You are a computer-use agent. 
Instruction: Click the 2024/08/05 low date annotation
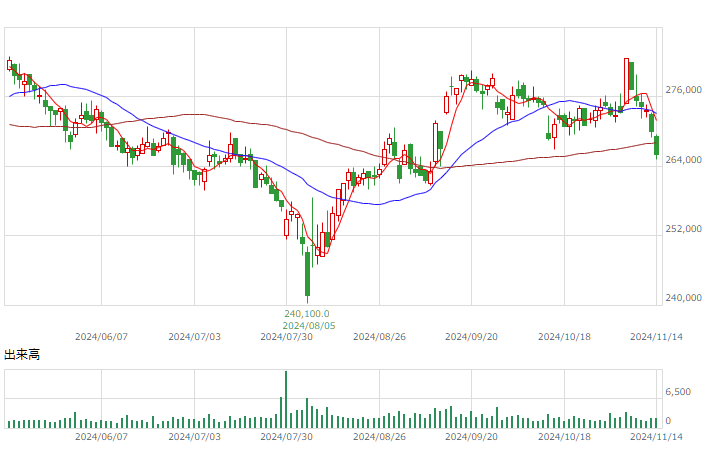click(309, 326)
